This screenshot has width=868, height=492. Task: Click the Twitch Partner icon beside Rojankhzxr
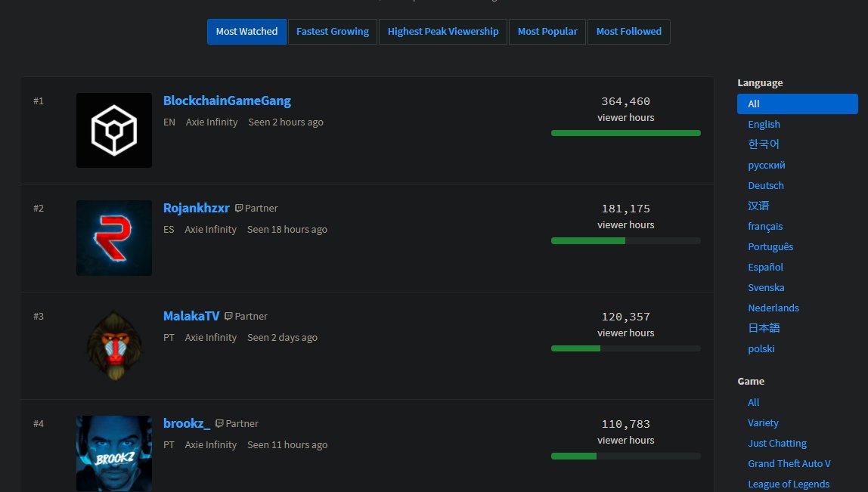tap(239, 208)
